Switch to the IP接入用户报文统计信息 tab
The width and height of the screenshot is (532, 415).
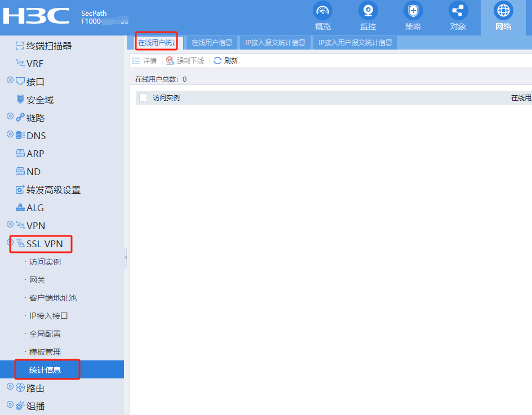pos(355,43)
